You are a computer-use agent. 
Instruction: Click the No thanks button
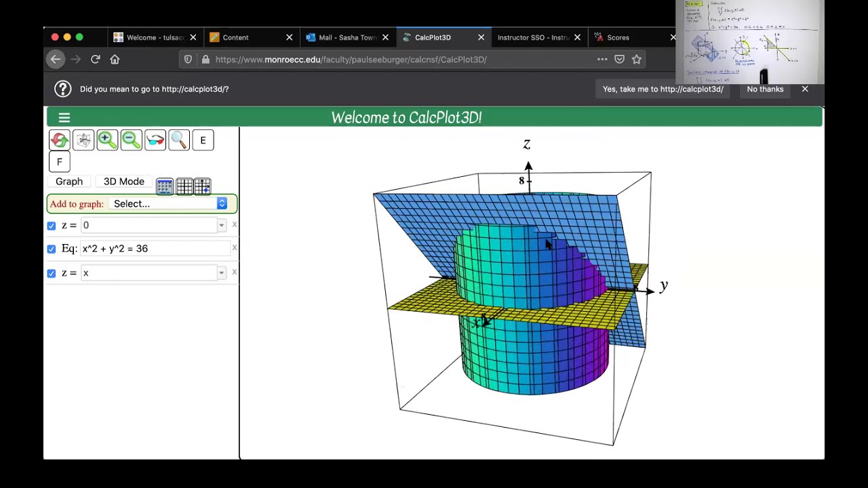[765, 89]
